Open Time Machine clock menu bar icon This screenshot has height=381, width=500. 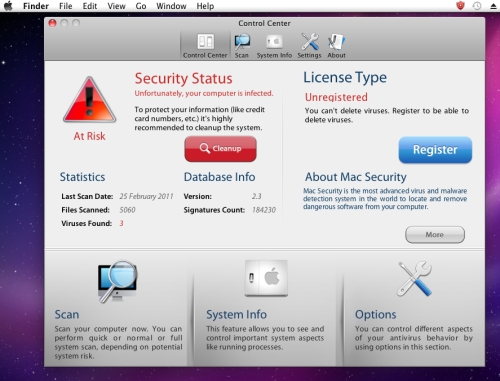click(x=477, y=6)
